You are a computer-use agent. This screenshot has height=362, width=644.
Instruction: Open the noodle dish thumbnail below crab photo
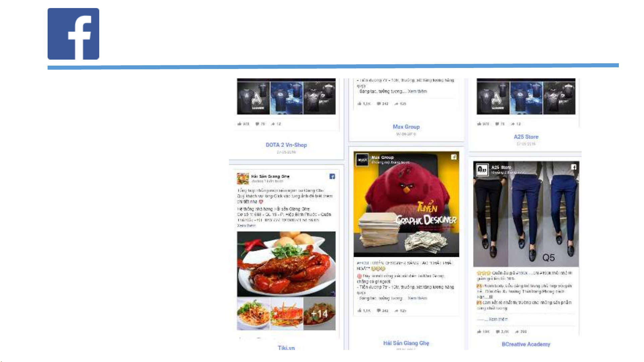pyautogui.click(x=253, y=314)
